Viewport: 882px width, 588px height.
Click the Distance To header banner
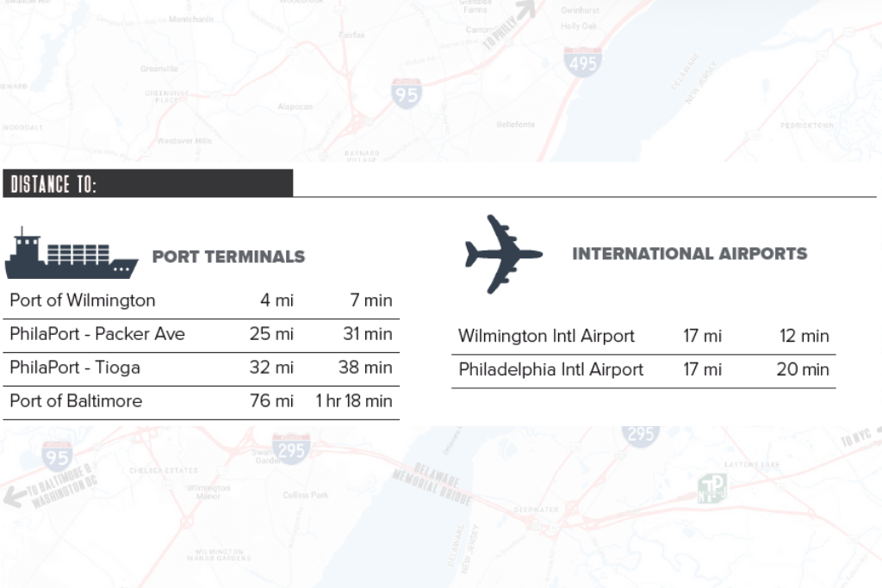click(x=147, y=183)
